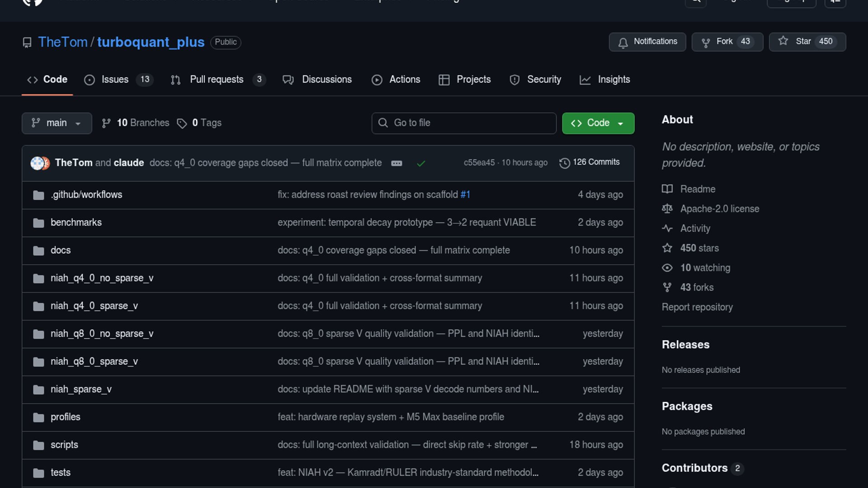Fork the repository using Fork button

pyautogui.click(x=726, y=42)
